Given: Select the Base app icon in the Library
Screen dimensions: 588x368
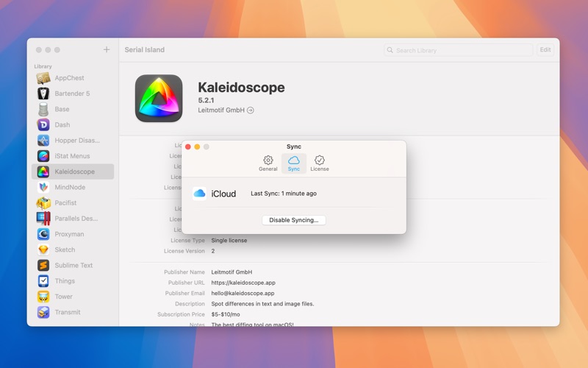Looking at the screenshot, I should pos(43,109).
